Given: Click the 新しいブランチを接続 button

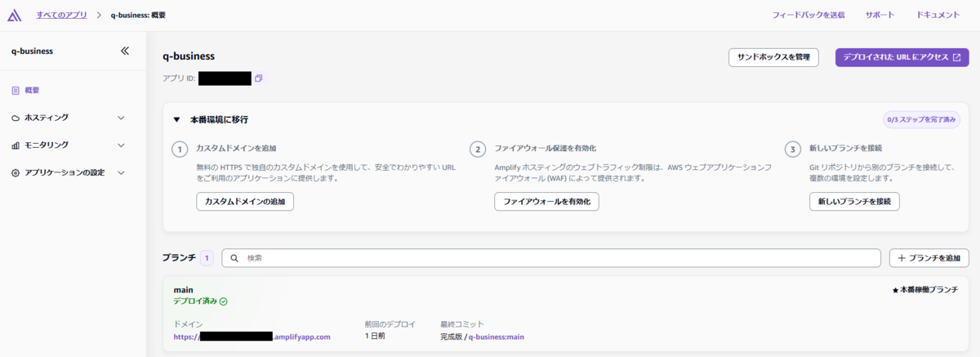Looking at the screenshot, I should pyautogui.click(x=854, y=201).
